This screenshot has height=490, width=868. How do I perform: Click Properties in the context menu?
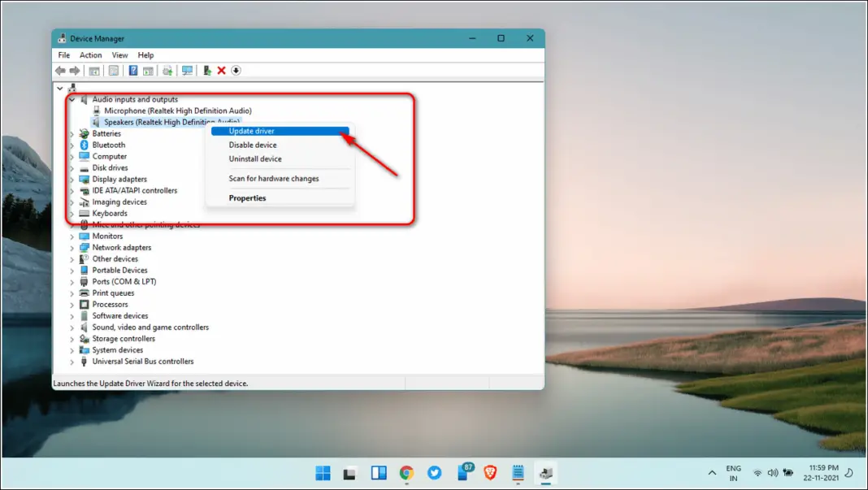point(247,197)
